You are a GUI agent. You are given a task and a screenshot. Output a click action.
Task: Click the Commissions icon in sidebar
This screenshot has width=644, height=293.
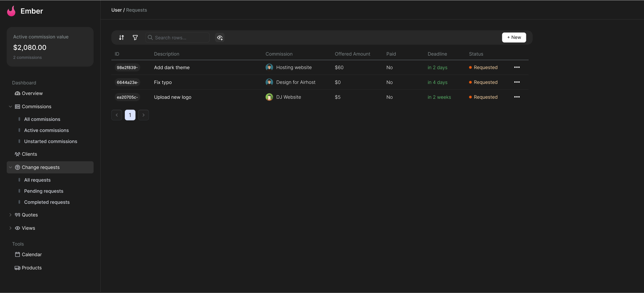point(17,106)
